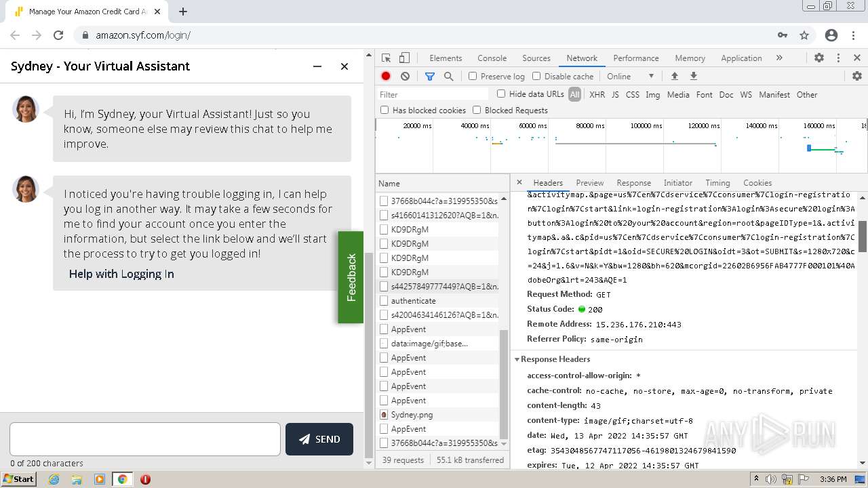868x488 pixels.
Task: Tick checkbox for s42004634146126 request
Action: 384,315
